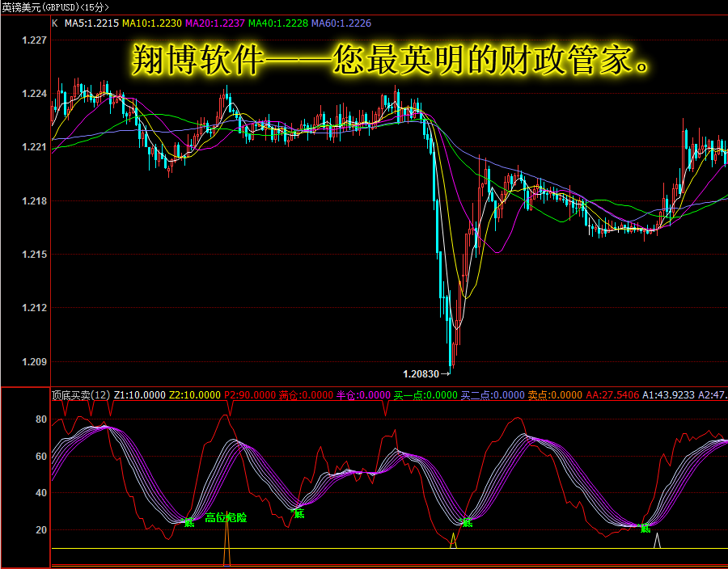This screenshot has height=569, width=728.
Task: Select the 40 level on indicator axis
Action: coord(41,493)
